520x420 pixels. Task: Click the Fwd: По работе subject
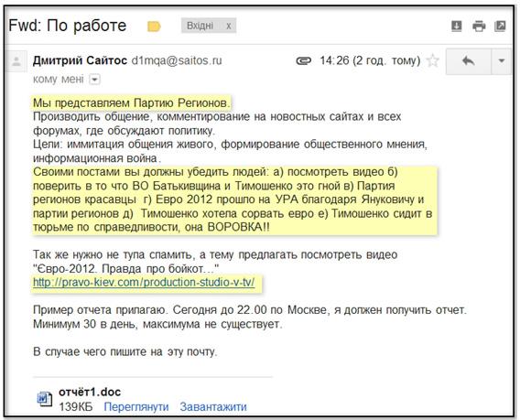68,26
